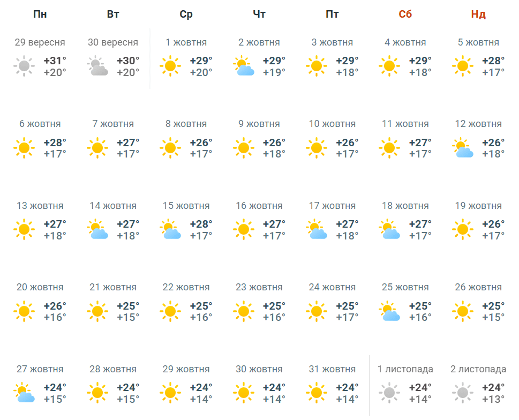Click the gray sun icon for 1 листопада
519x420 pixels.
pos(389,393)
